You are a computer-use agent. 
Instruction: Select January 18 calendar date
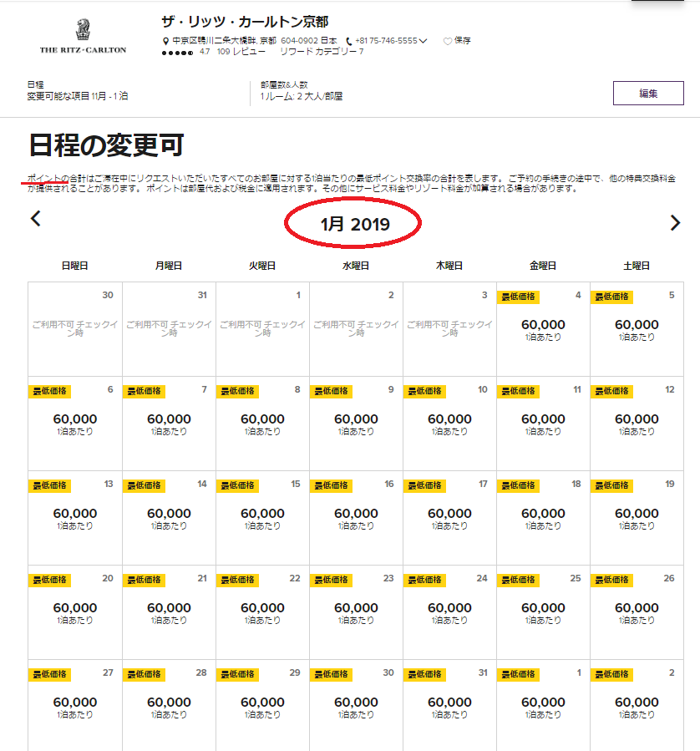pos(543,518)
